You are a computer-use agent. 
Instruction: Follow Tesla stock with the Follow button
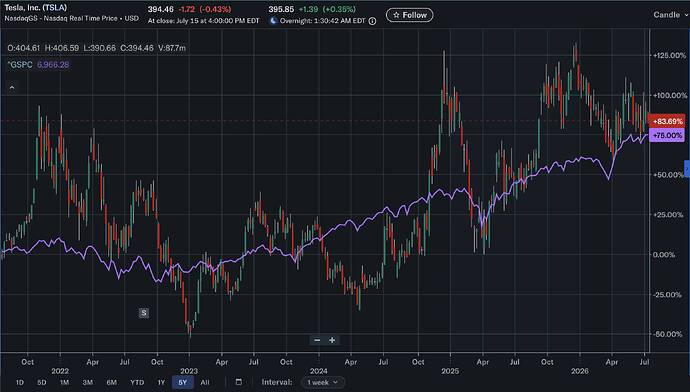409,15
